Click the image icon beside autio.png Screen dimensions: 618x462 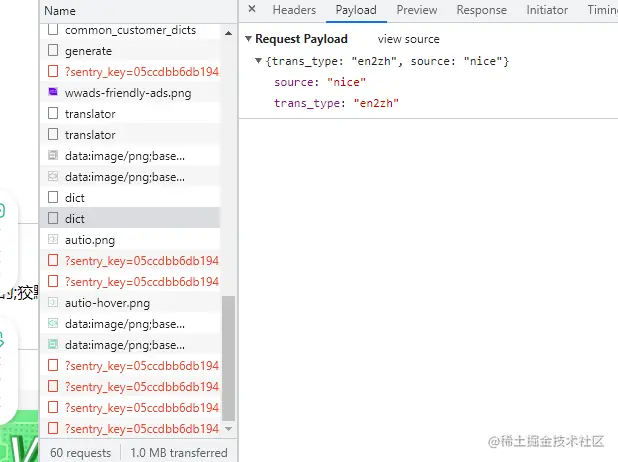(x=53, y=239)
